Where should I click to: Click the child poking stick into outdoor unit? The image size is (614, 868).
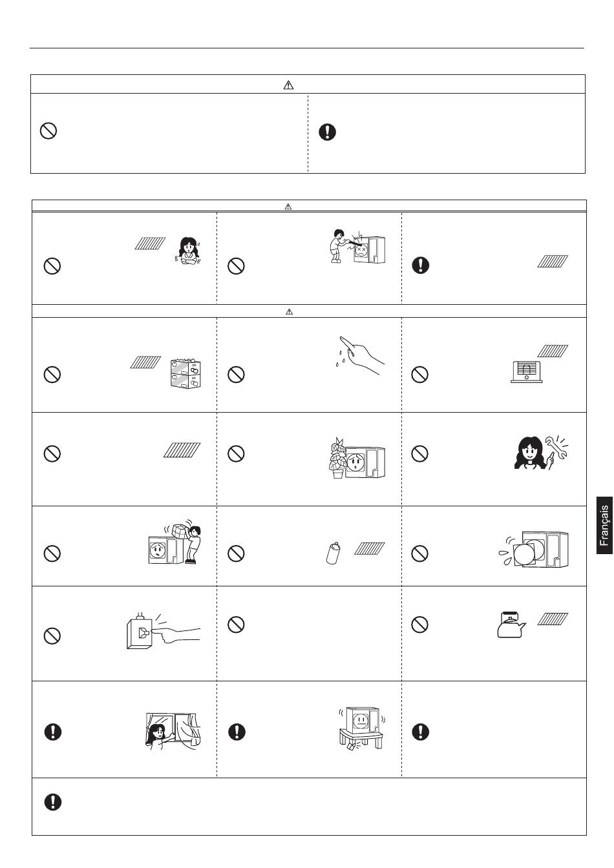(x=355, y=247)
